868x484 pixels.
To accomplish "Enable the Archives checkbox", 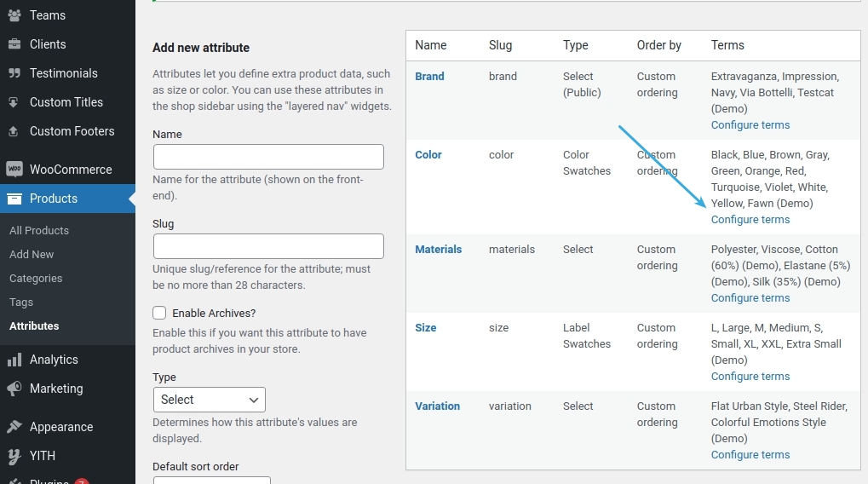I will 159,313.
